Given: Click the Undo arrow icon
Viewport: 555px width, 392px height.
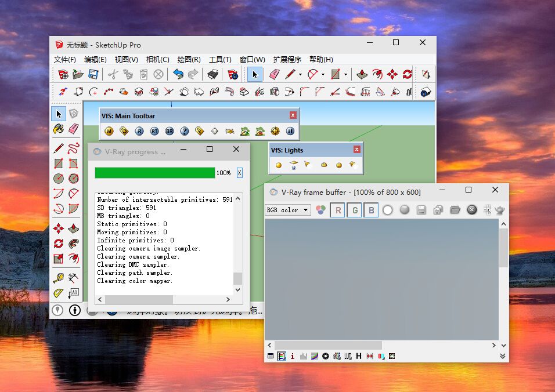Looking at the screenshot, I should [x=178, y=74].
